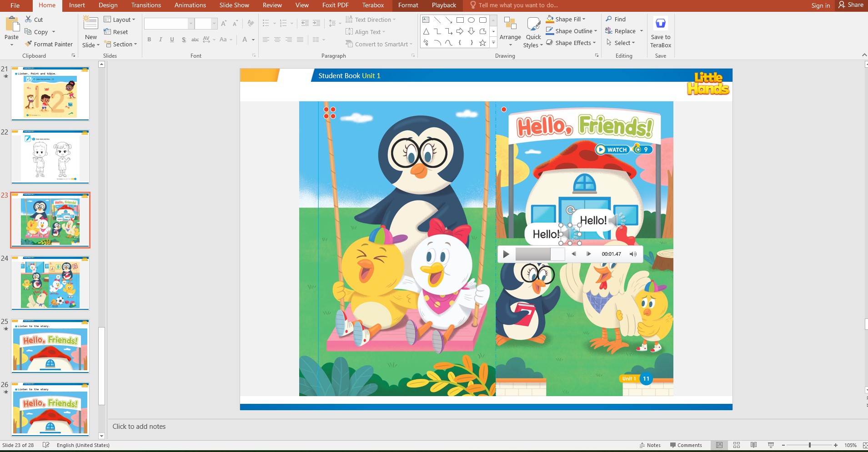Viewport: 868px width, 452px height.
Task: Click the Share button
Action: click(851, 5)
